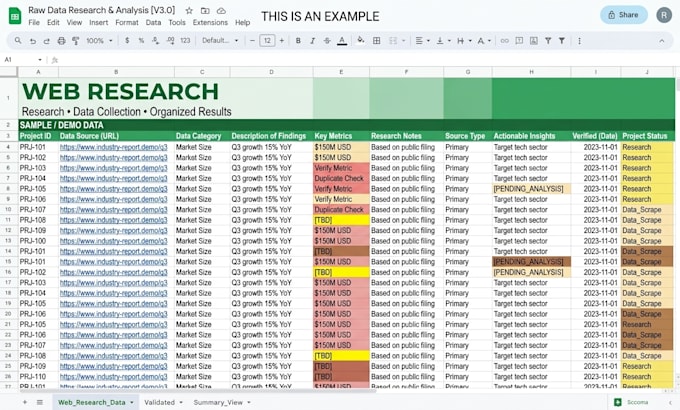Open the three-dot more toolbar options
The image size is (680, 410).
579,41
